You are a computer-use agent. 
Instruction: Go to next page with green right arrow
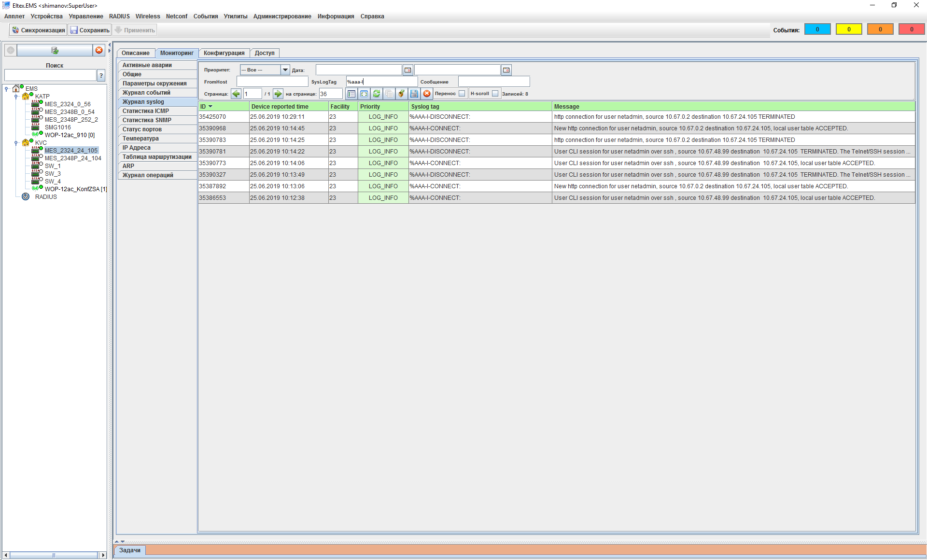pos(278,94)
